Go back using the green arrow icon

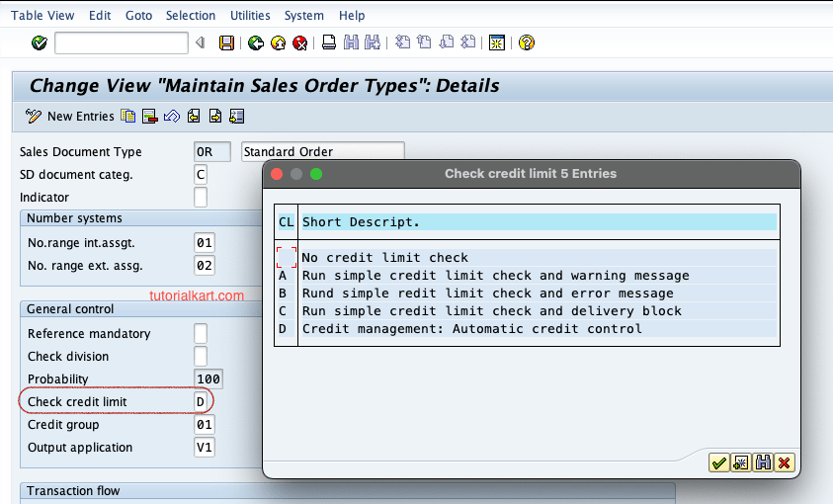(256, 42)
